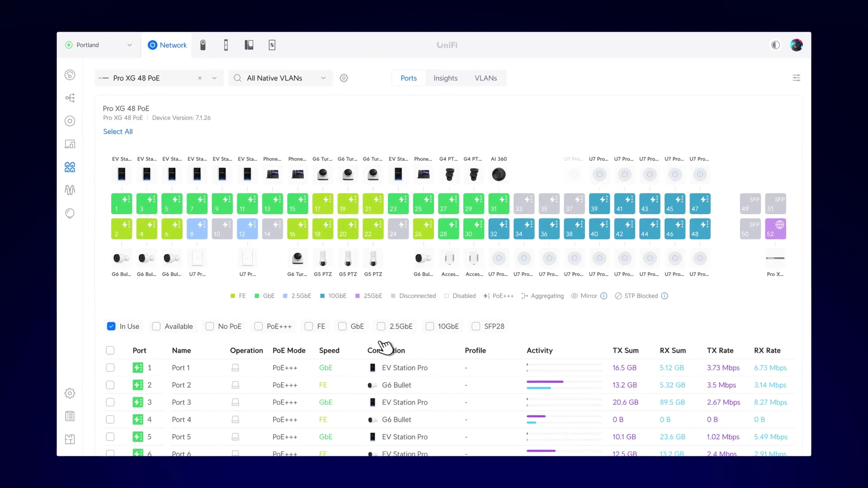Viewport: 868px width, 488px height.
Task: Check the 10GbE speed filter
Action: coord(430,326)
